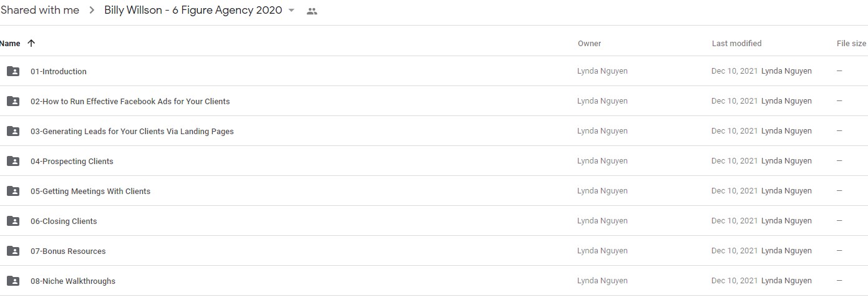Click the 07-Bonus Resources folder icon
This screenshot has height=297, width=868.
coord(12,251)
